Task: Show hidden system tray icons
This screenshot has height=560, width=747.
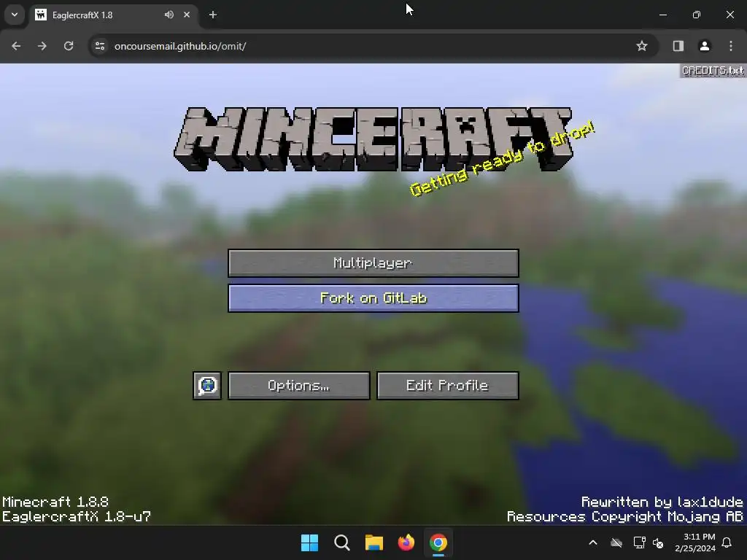Action: pyautogui.click(x=593, y=542)
